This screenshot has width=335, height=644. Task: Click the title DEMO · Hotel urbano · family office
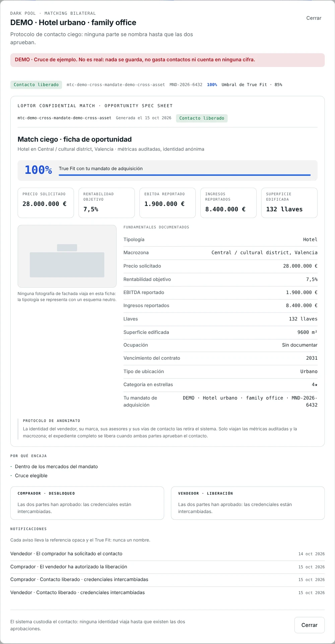[73, 22]
